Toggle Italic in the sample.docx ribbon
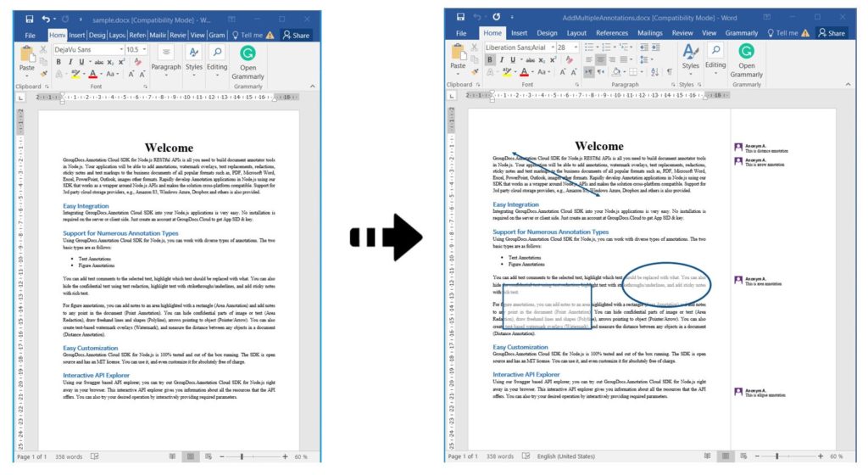This screenshot has width=868, height=475. click(70, 62)
